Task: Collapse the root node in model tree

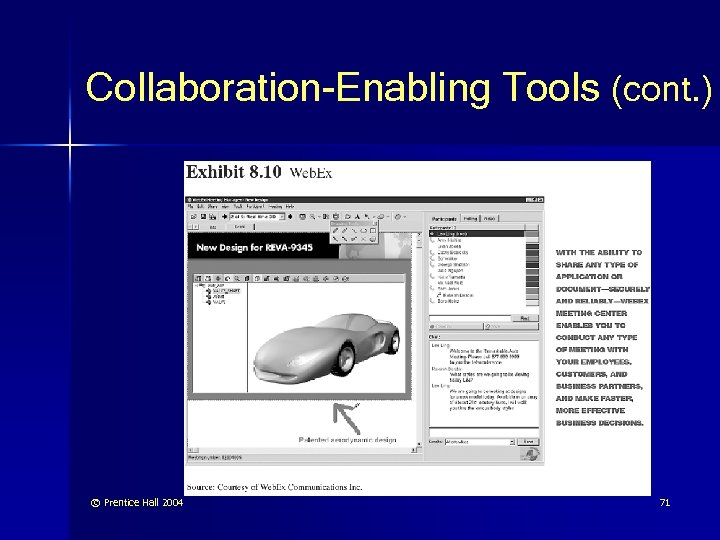Action: 197,286
